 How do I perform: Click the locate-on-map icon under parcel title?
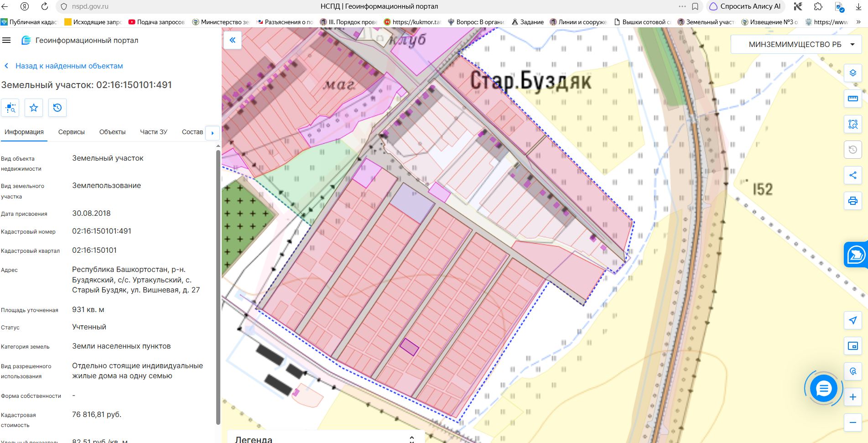(x=10, y=108)
